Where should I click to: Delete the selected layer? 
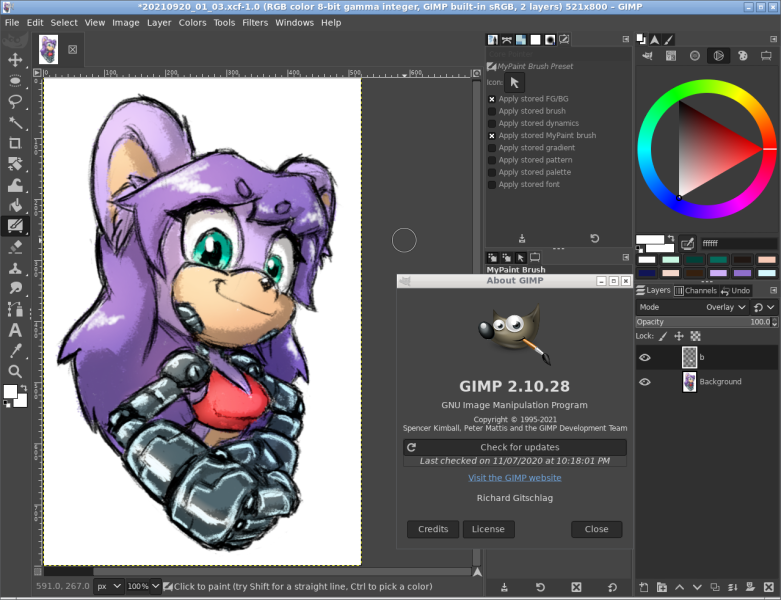tap(769, 587)
